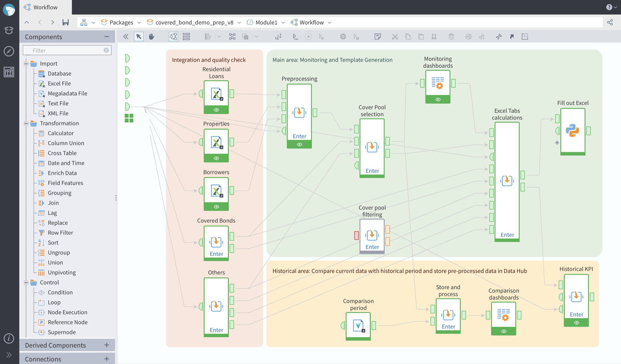Click the Packages breadcrumb item
This screenshot has height=364, width=621.
click(117, 23)
